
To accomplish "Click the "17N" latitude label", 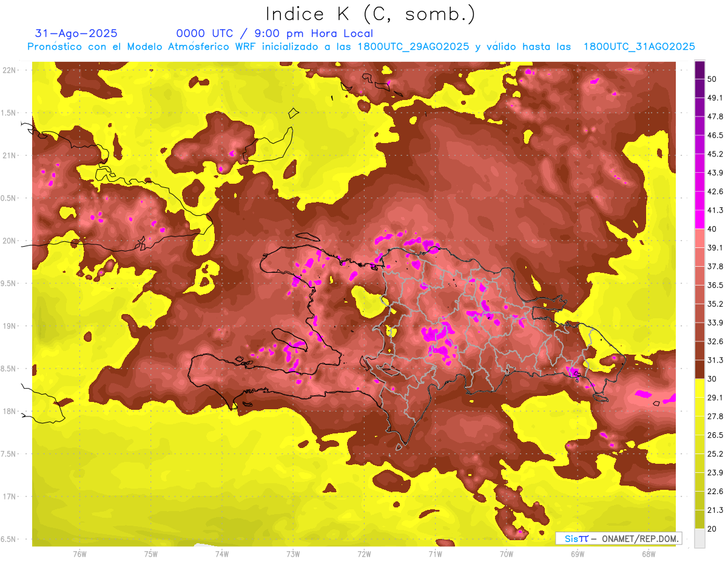I will pos(9,497).
